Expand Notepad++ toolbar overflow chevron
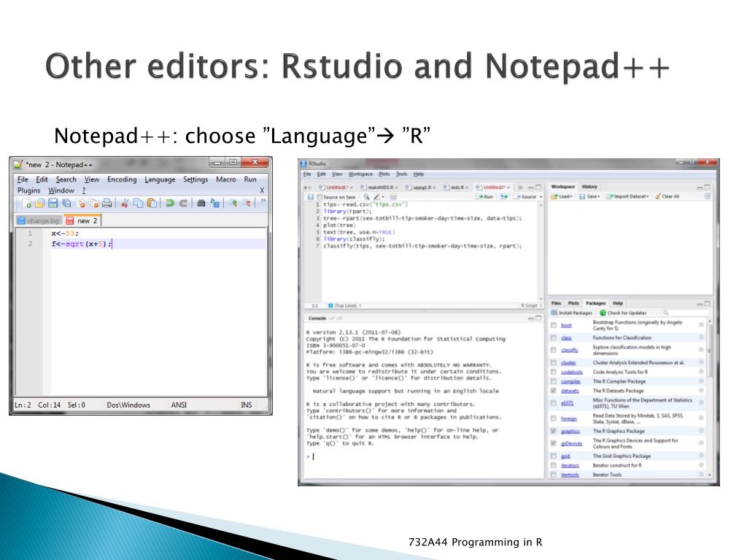This screenshot has height=560, width=747. 263,201
